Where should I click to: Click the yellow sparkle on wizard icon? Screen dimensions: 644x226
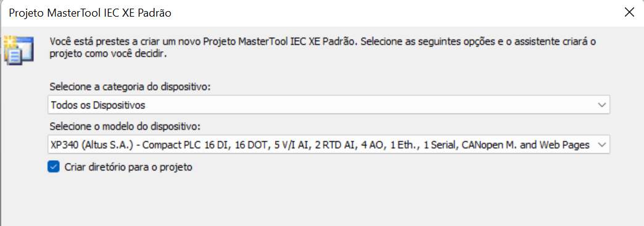(x=9, y=41)
